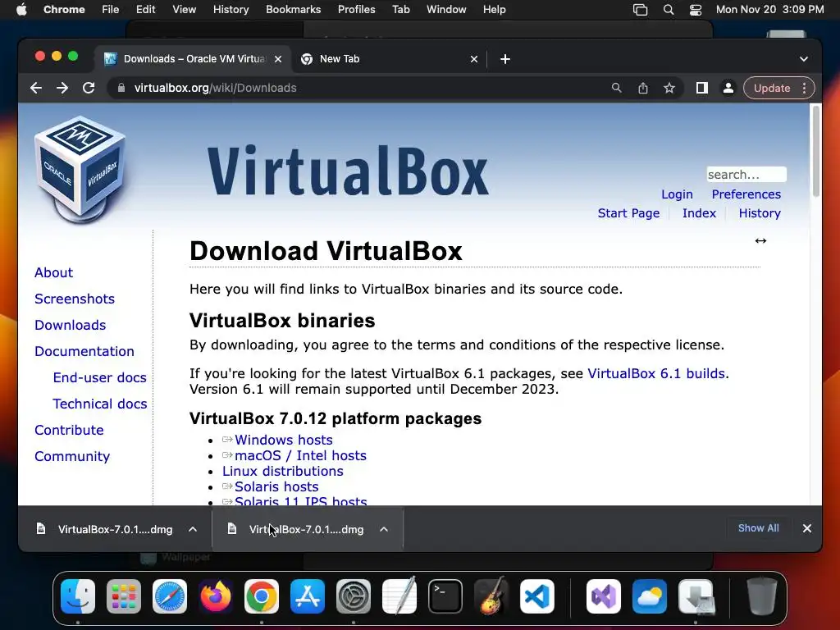Close the Downloads – Oracle VM VirtualBox tab

278,59
